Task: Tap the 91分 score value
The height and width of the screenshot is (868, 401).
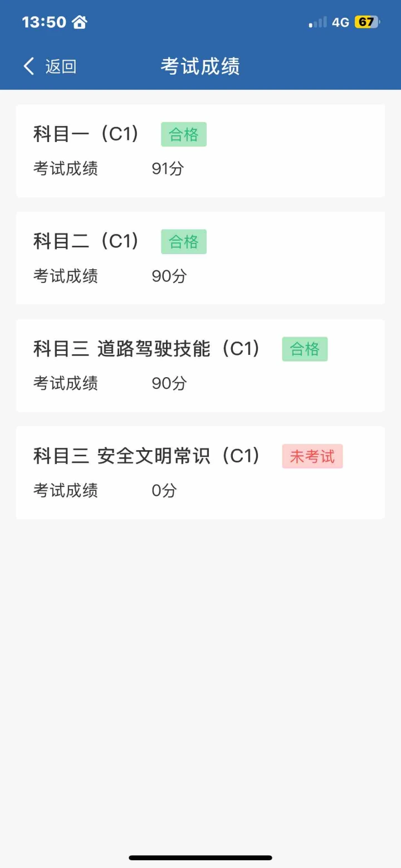Action: click(x=168, y=168)
